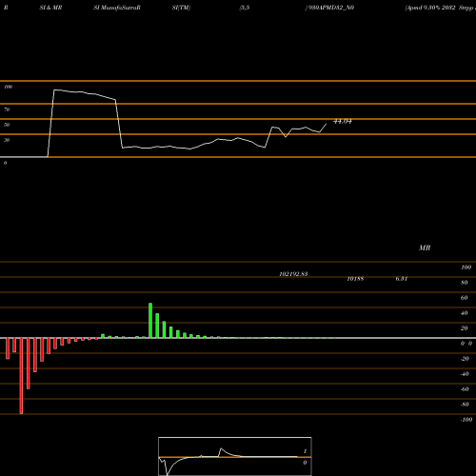Click the tallest green histogram bar
Image resolution: width=476 pixels, height=476 pixels.
(150, 321)
